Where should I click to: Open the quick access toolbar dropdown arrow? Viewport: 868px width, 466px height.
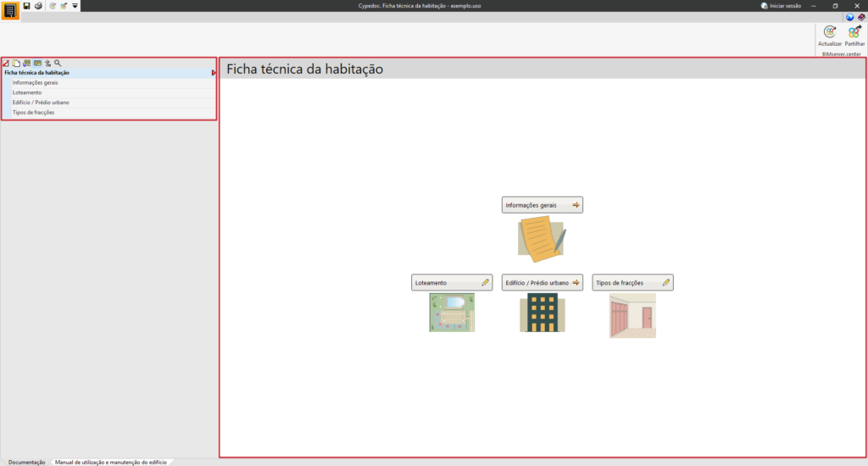75,6
